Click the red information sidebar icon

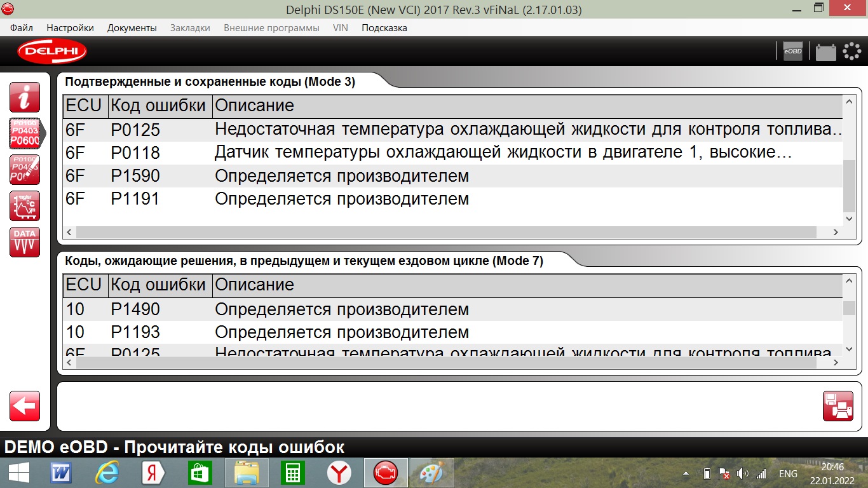(25, 97)
